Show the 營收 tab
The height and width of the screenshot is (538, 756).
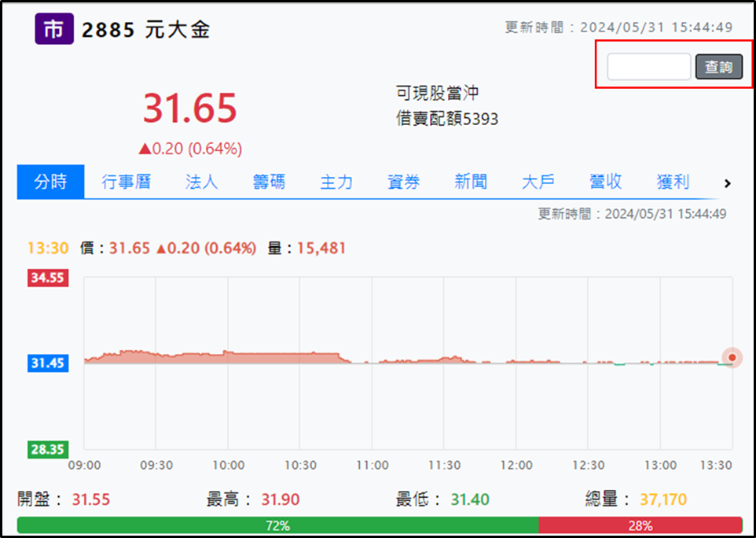[606, 182]
